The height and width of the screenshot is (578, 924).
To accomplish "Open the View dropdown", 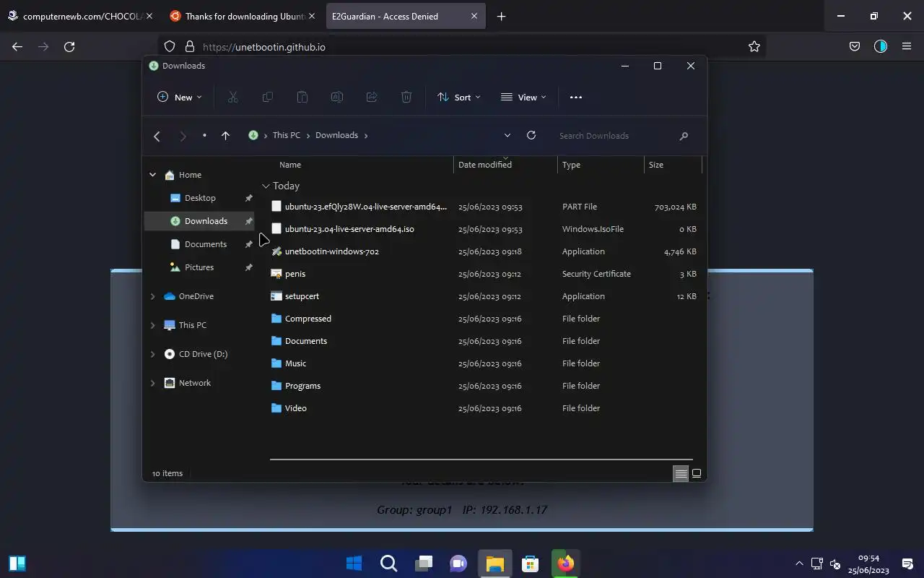I will pyautogui.click(x=523, y=97).
